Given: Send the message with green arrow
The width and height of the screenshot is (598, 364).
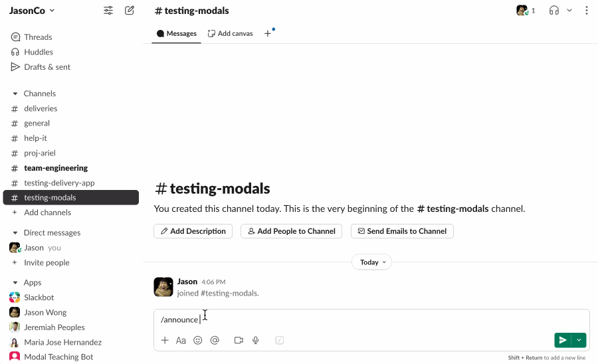Looking at the screenshot, I should 563,340.
